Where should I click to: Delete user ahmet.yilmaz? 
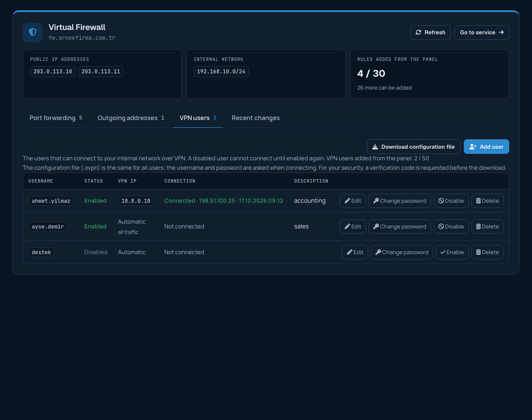(x=487, y=201)
